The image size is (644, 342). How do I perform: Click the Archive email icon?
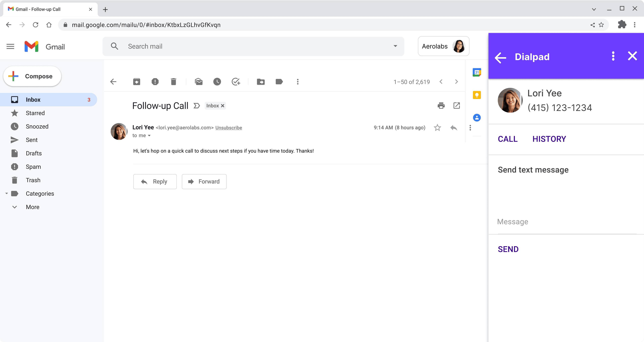[x=136, y=81]
